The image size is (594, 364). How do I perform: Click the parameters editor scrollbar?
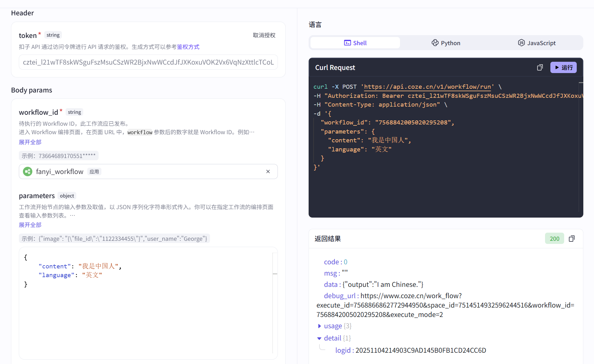(275, 303)
